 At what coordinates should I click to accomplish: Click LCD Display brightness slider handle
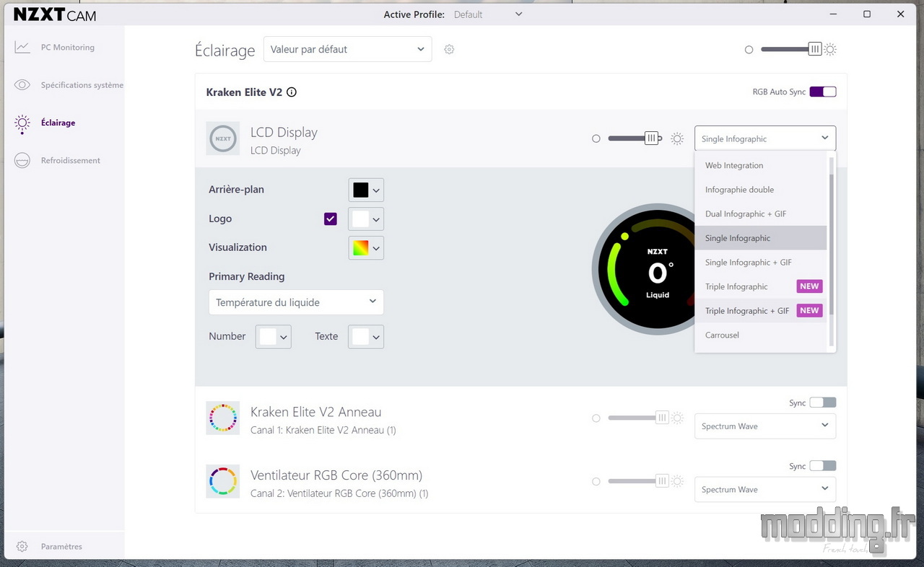[x=652, y=139]
